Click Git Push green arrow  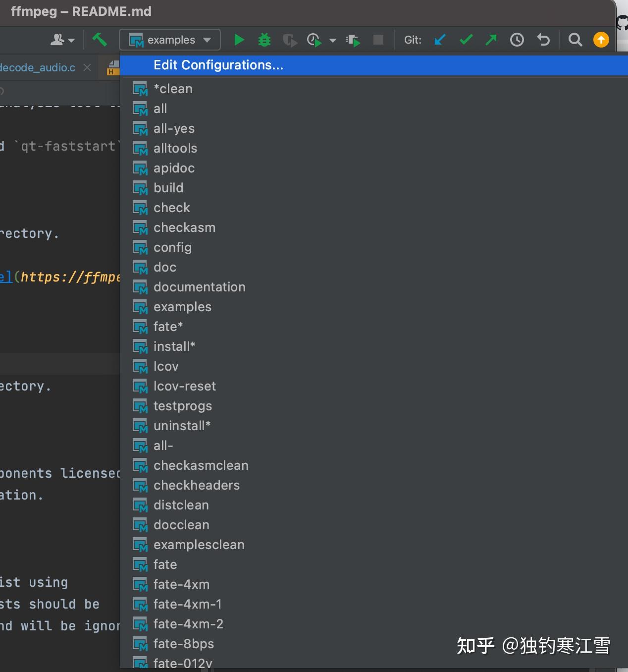491,40
